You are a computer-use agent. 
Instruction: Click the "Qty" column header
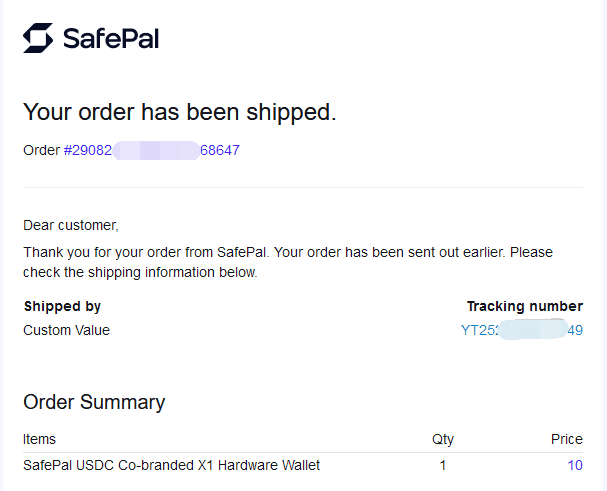point(442,439)
